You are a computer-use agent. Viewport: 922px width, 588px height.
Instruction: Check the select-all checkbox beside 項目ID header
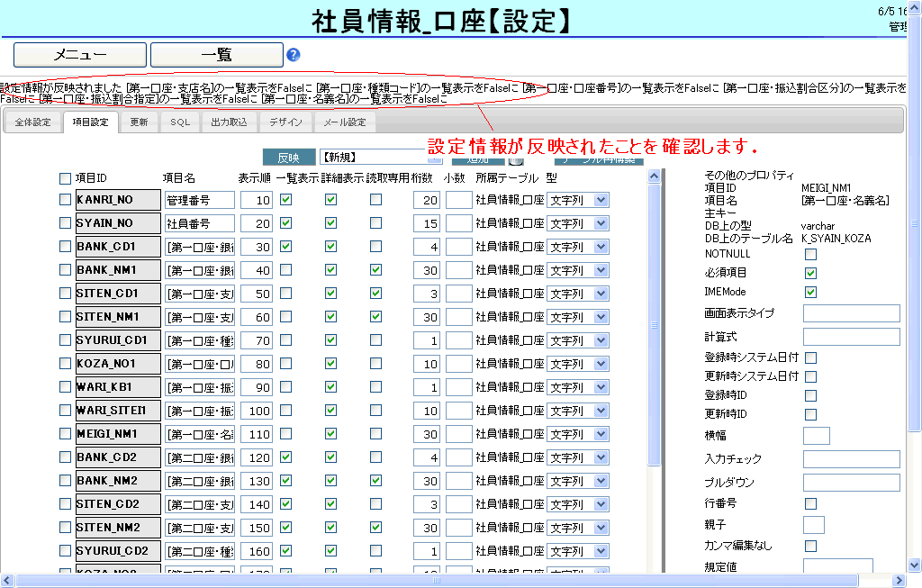pos(65,178)
